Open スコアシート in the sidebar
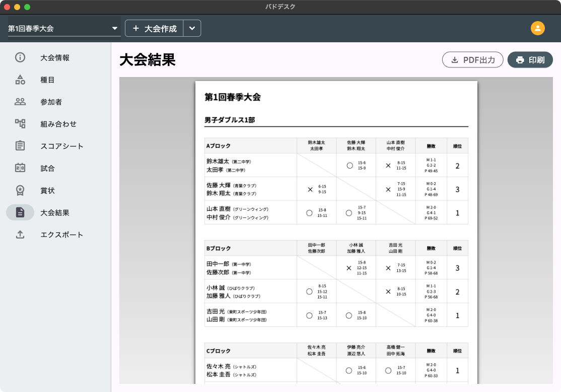Image resolution: width=561 pixels, height=392 pixels. tap(61, 146)
